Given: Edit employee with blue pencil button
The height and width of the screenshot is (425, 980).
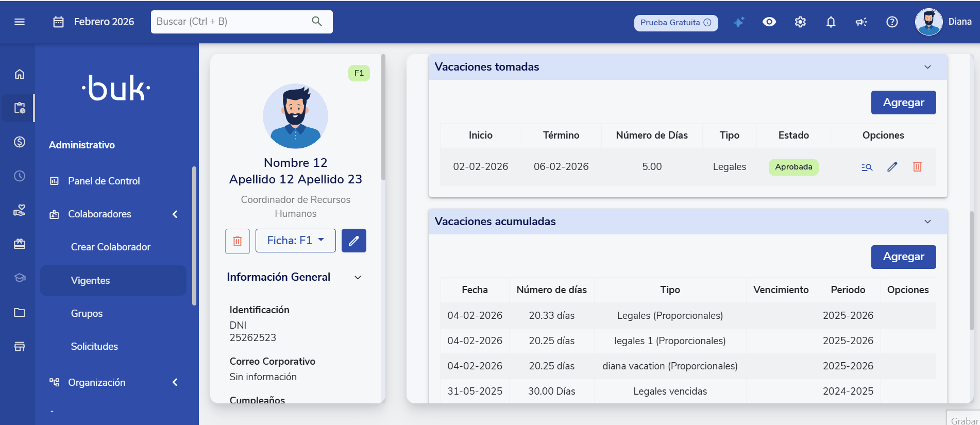Looking at the screenshot, I should tap(354, 241).
